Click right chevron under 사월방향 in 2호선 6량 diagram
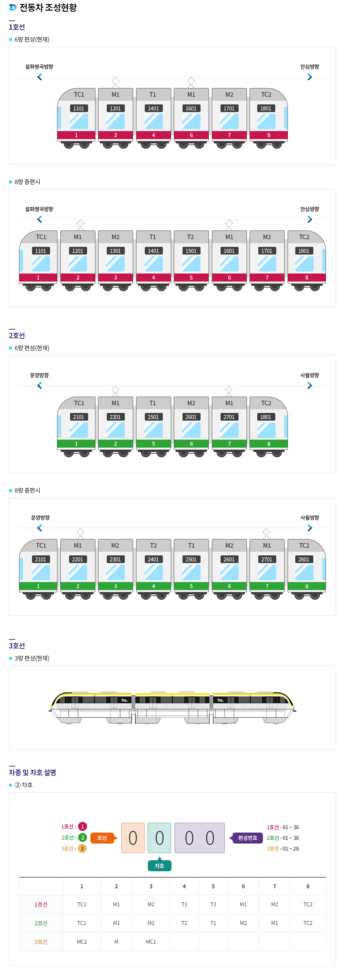Viewport: 347px width, 980px height. click(310, 386)
